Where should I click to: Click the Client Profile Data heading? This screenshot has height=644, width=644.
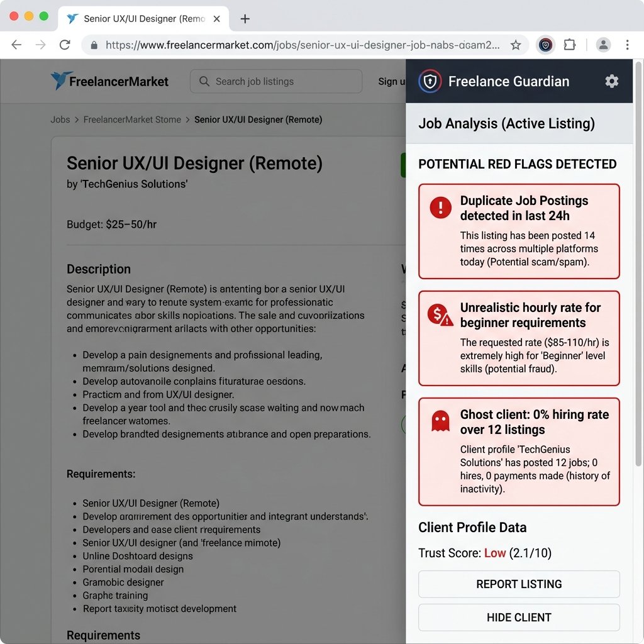(472, 528)
